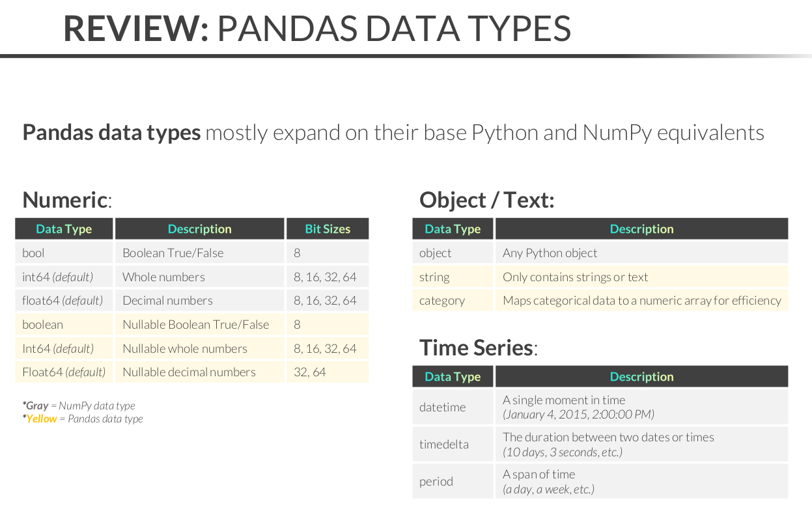Screen dimensions: 812x524
Task: Click the '*Yellow = Pandas data type' legend note
Action: click(83, 419)
